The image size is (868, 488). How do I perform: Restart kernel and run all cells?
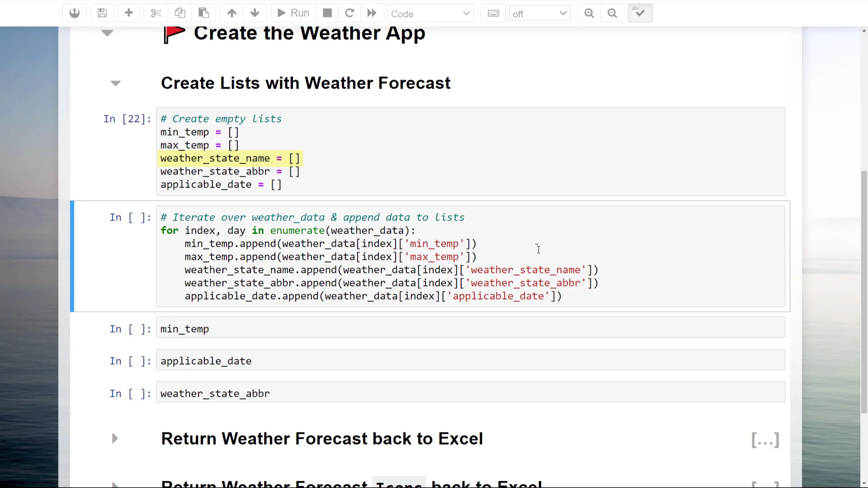(371, 13)
